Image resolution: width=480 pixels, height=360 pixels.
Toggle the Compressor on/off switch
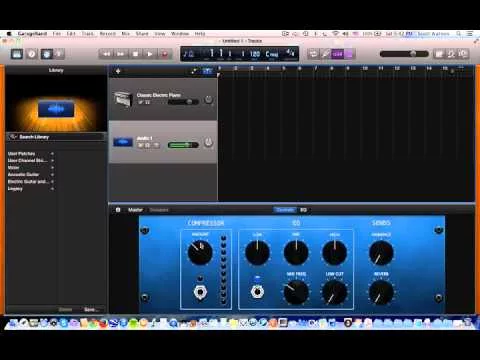[200, 292]
